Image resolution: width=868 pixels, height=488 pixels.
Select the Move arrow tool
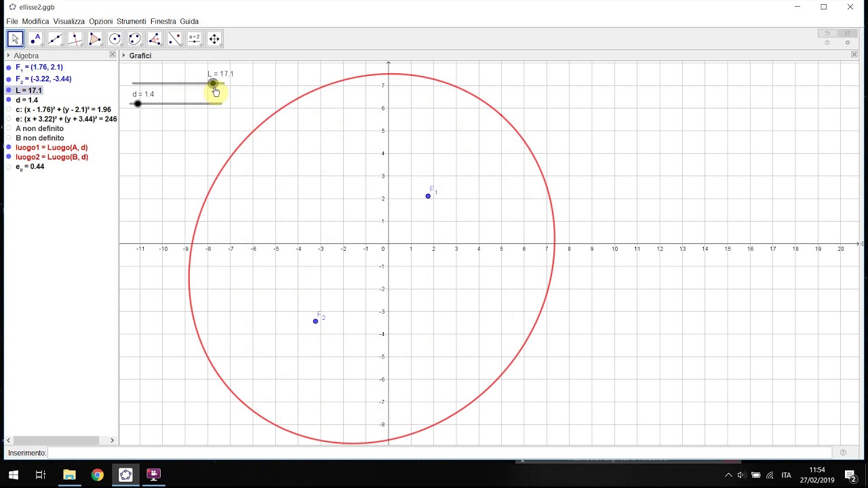pos(16,39)
